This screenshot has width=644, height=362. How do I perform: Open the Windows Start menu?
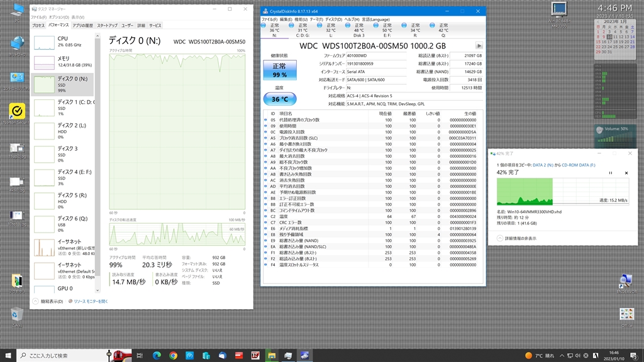coord(8,356)
